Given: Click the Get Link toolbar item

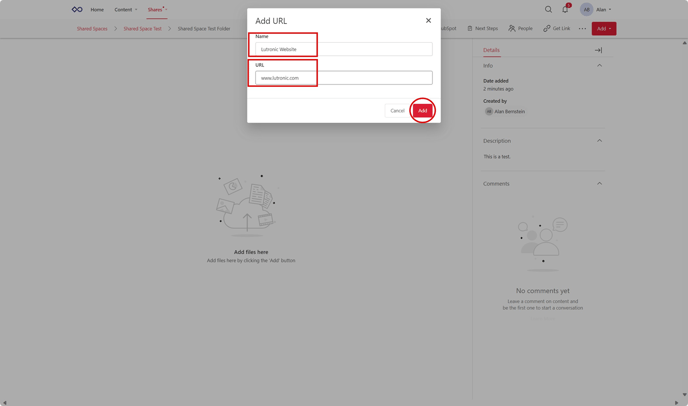Looking at the screenshot, I should tap(557, 29).
